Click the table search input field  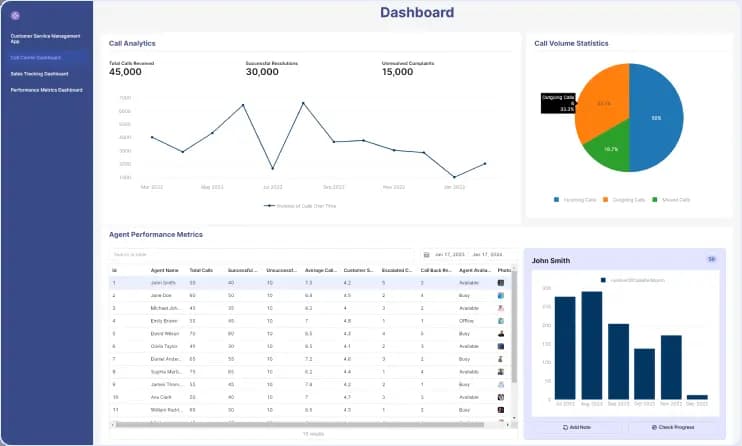pos(260,255)
